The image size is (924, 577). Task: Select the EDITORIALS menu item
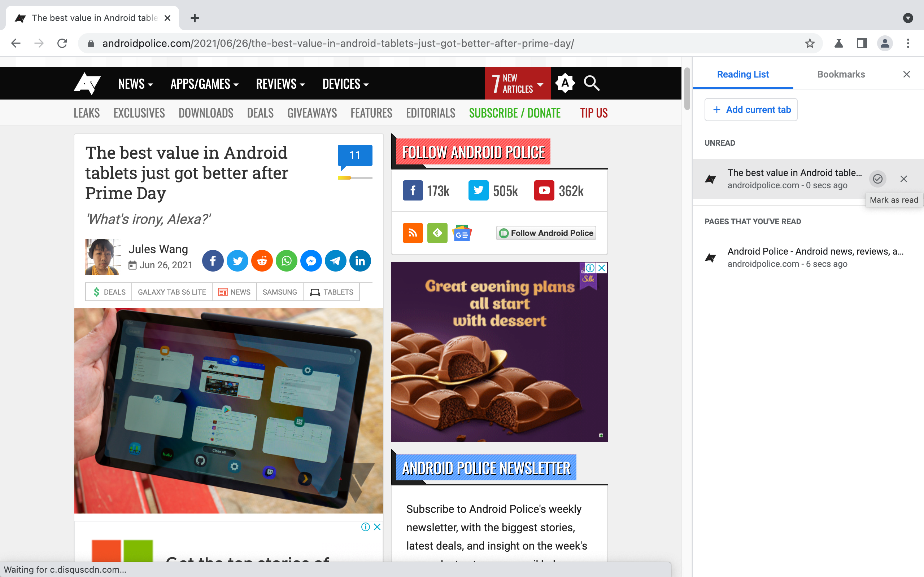(430, 113)
